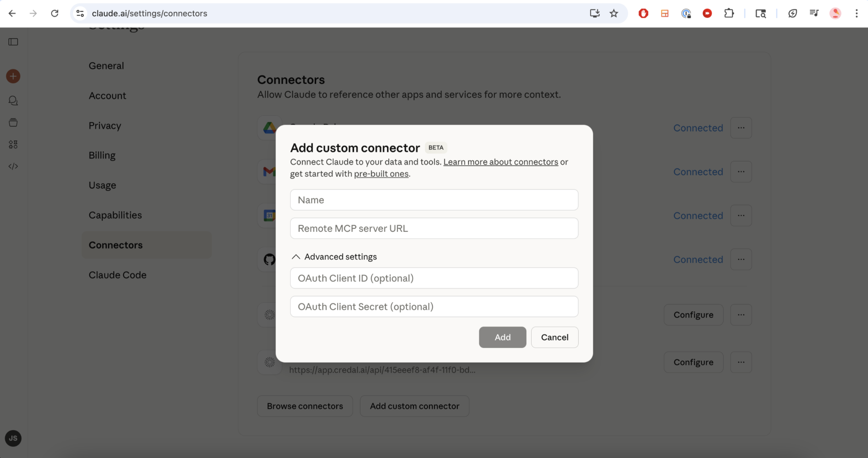868x458 pixels.
Task: Click the OAuth Client Secret field
Action: [x=434, y=306]
